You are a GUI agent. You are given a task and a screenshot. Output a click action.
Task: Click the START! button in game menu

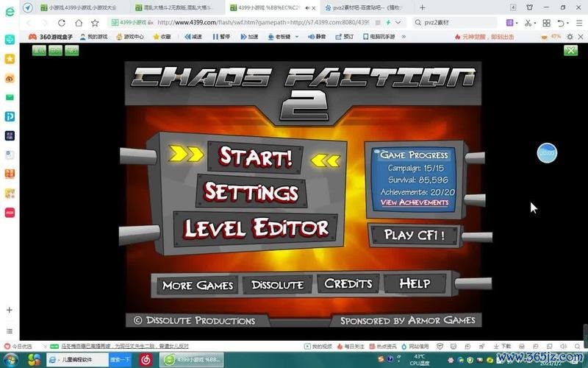pos(255,157)
